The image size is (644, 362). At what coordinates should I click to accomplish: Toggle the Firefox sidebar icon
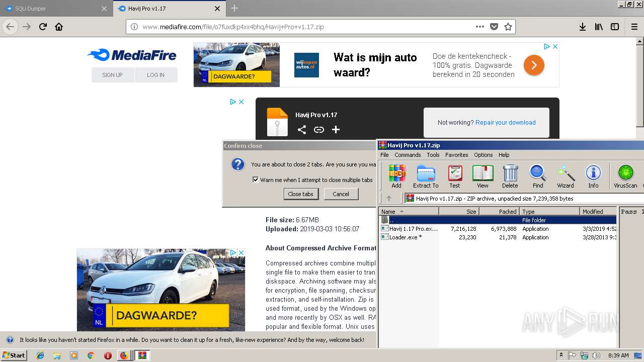point(615,27)
